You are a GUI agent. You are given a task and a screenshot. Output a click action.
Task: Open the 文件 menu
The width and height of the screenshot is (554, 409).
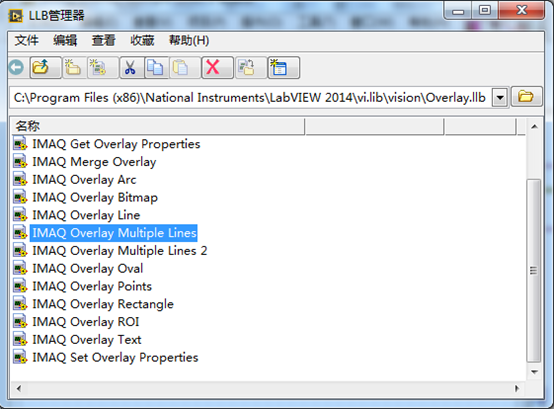(26, 40)
